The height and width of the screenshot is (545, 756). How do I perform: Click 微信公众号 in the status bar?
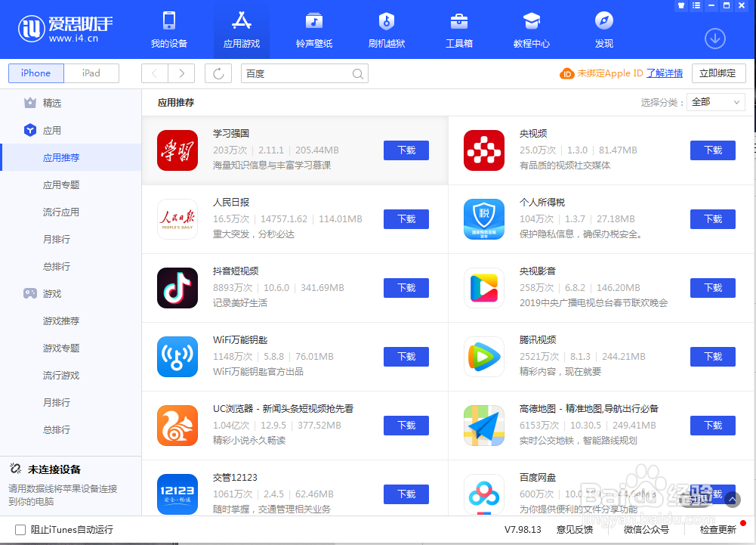coord(646,530)
